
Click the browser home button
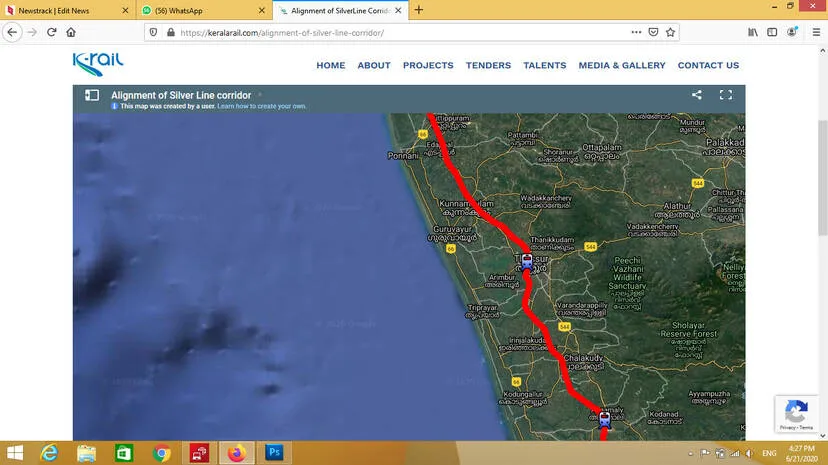[x=71, y=32]
